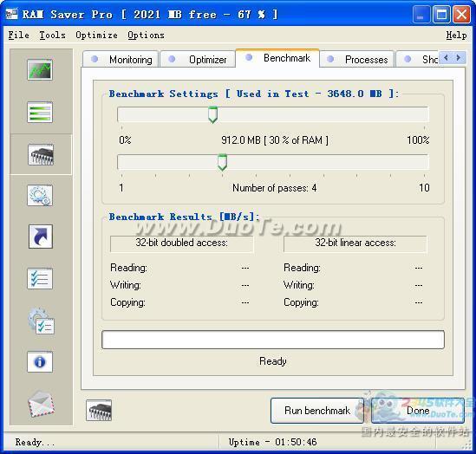476x454 pixels.
Task: Click the RAM chip icon beside Run benchmark
Action: tap(99, 411)
